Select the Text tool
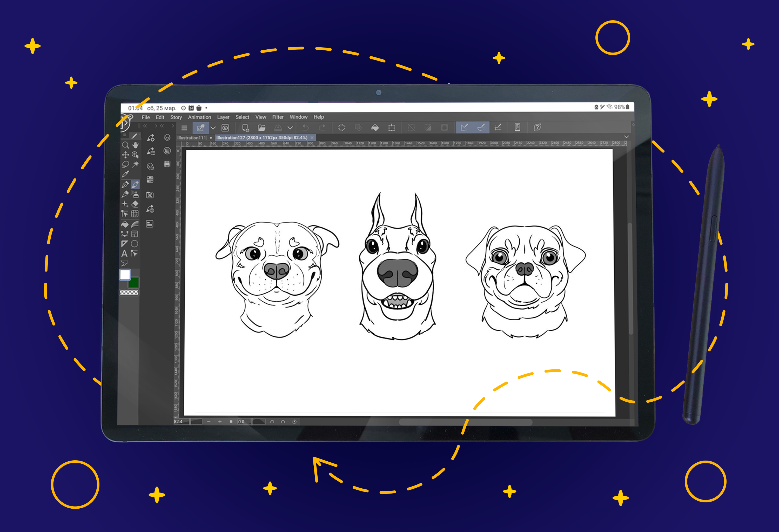The width and height of the screenshot is (779, 532). (124, 254)
